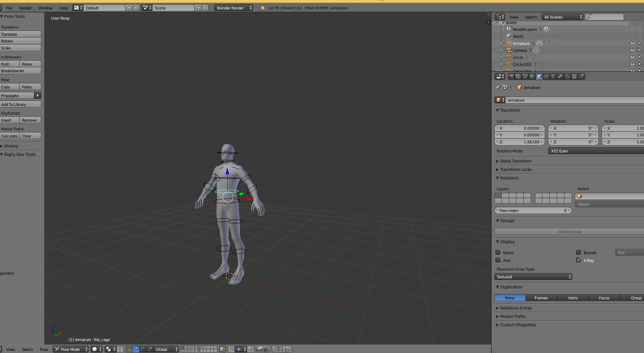Select the rotate manipulator arc icon
The width and height of the screenshot is (644, 353).
[x=143, y=349]
